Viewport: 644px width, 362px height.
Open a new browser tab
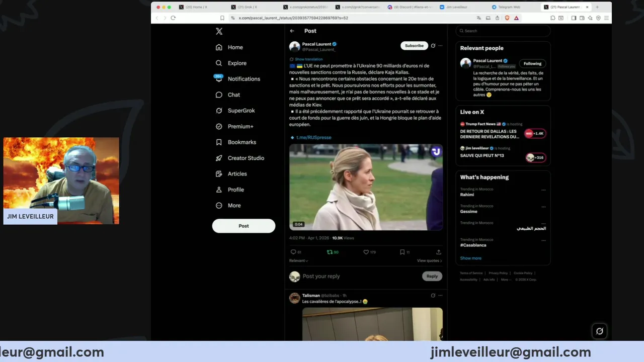point(597,7)
